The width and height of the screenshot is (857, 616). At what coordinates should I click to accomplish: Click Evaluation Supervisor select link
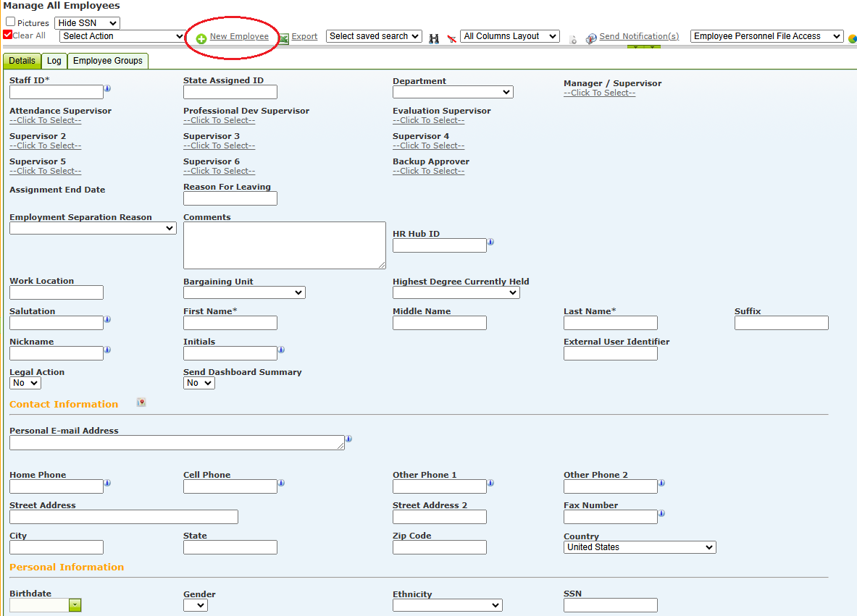click(x=429, y=120)
